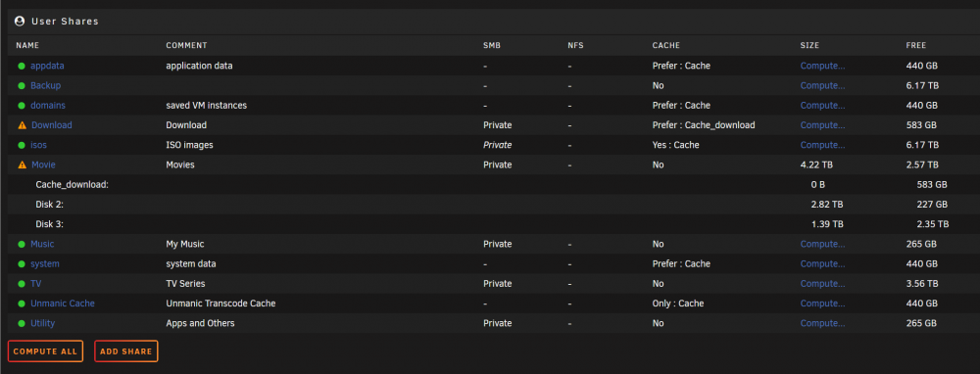Open the appdata share settings

click(47, 66)
